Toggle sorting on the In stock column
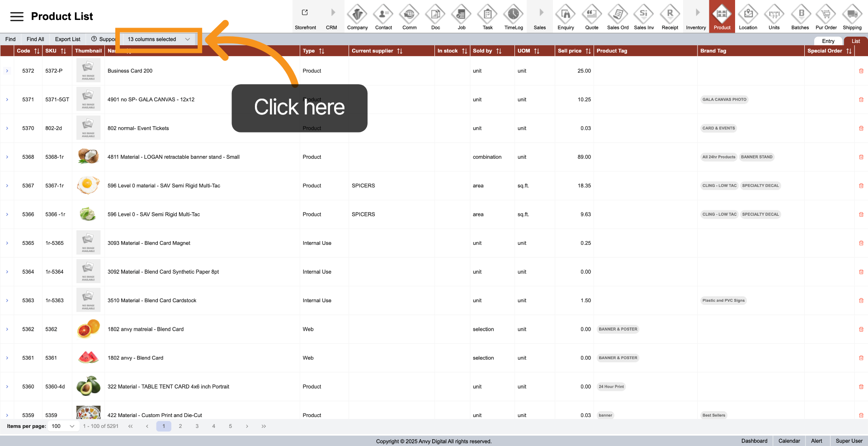This screenshot has width=868, height=446. click(464, 51)
